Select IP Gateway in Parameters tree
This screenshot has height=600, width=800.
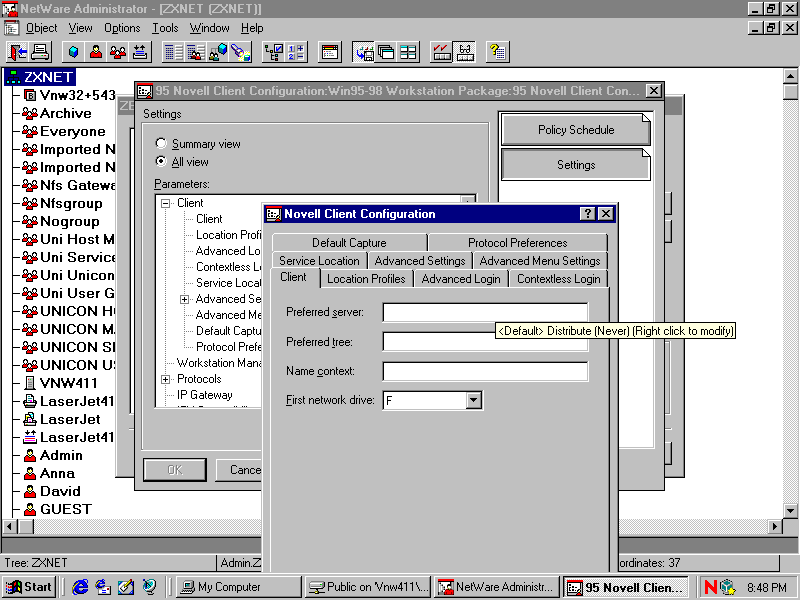[205, 395]
